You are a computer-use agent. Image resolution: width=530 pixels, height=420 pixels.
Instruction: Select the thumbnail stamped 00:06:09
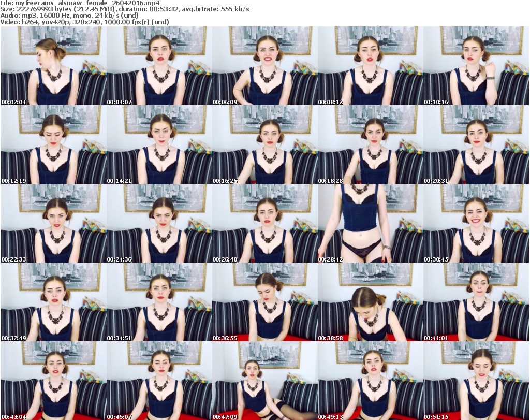264,66
